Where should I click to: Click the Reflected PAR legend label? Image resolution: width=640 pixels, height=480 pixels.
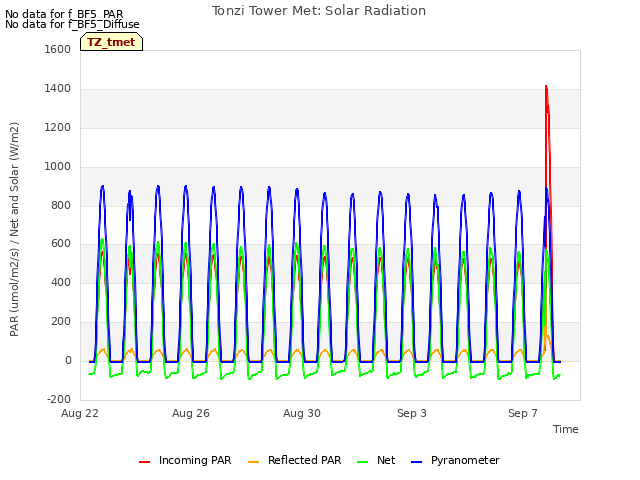point(304,460)
